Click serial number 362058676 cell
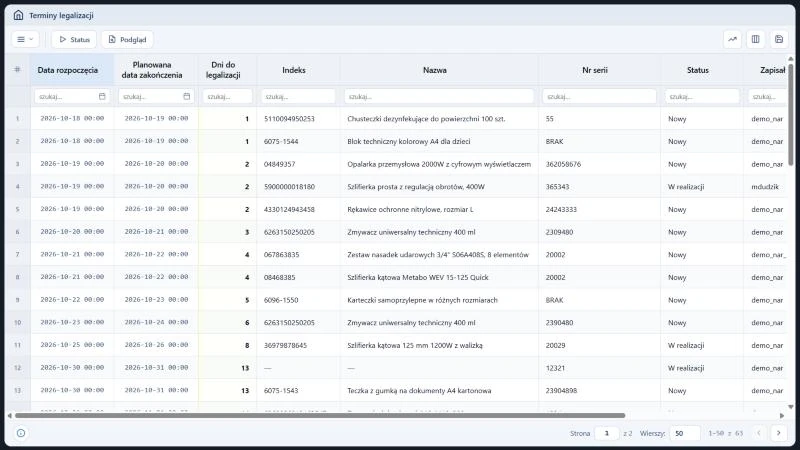The width and height of the screenshot is (800, 450). [599, 164]
